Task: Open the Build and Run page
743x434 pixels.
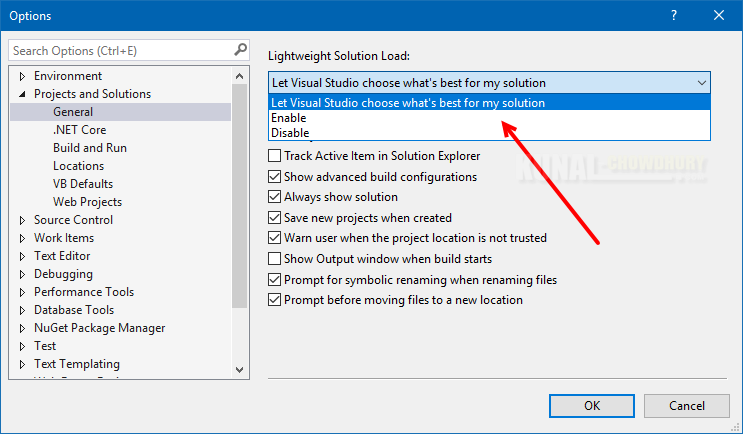Action: point(90,148)
